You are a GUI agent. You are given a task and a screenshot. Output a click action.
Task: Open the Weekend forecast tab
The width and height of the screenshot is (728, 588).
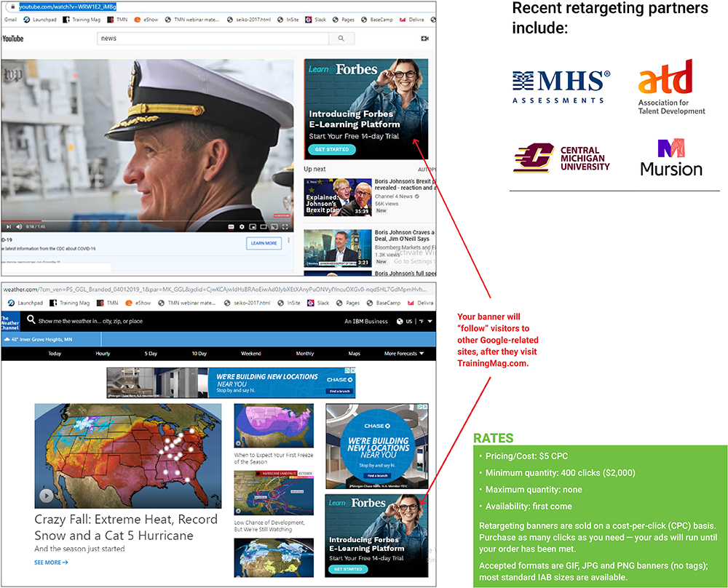[250, 354]
